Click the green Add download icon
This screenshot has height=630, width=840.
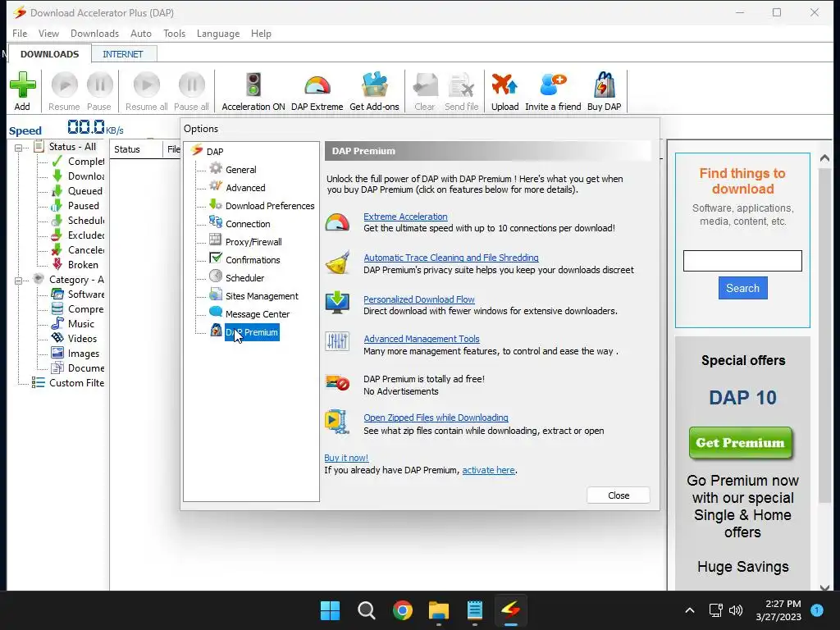coord(22,85)
